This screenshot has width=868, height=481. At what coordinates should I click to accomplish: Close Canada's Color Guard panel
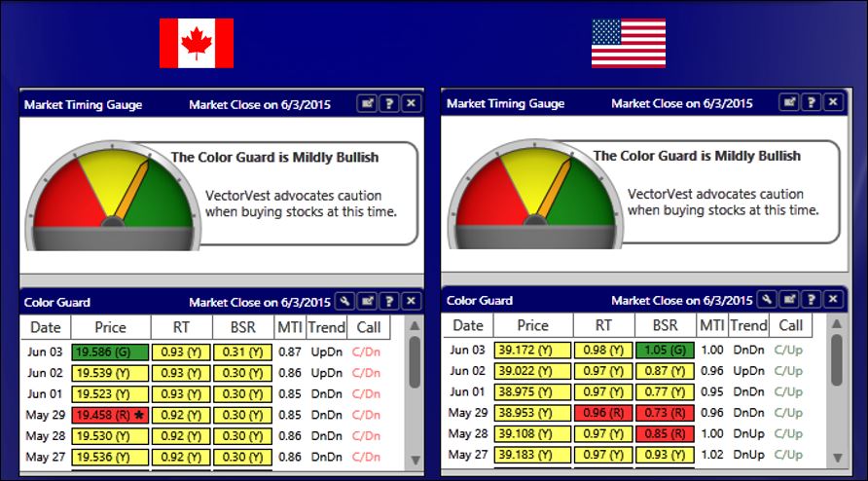(411, 302)
